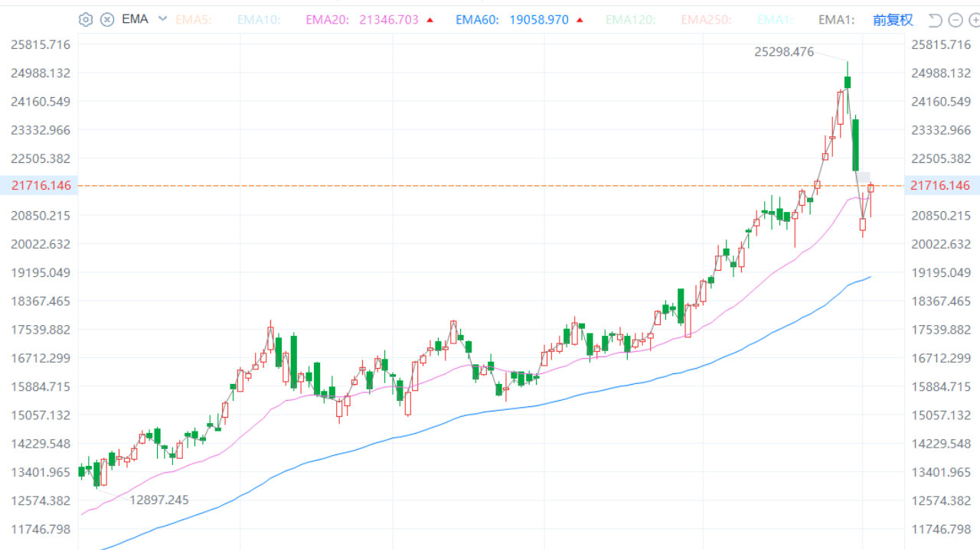Click the gray EMA1: legend label
The width and height of the screenshot is (980, 550).
click(x=836, y=20)
